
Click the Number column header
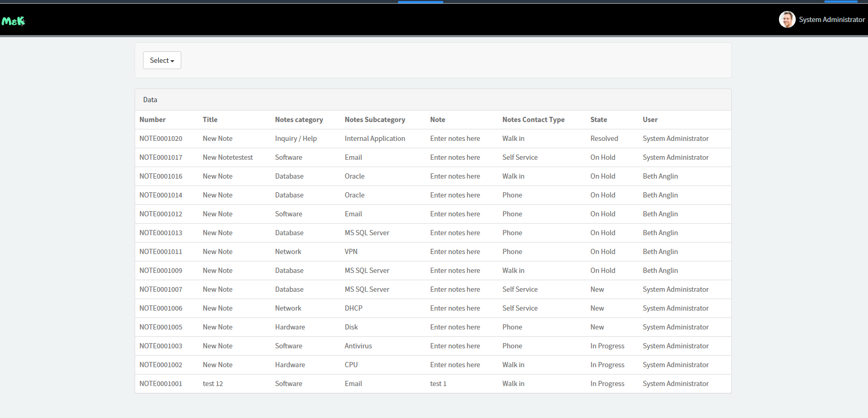point(152,119)
